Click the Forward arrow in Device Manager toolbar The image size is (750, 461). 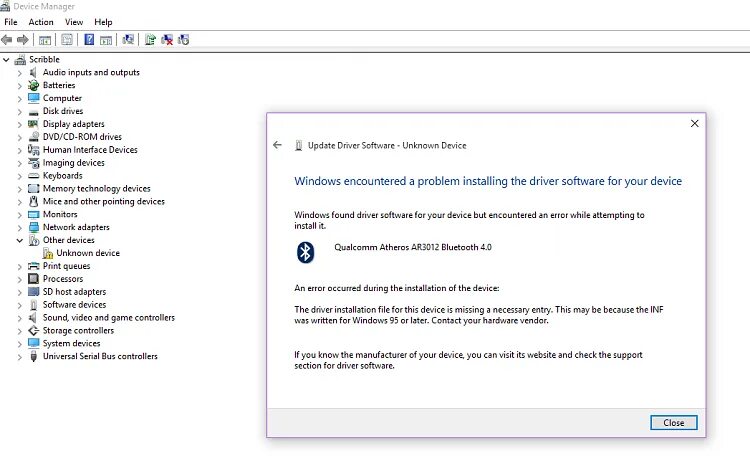click(22, 40)
